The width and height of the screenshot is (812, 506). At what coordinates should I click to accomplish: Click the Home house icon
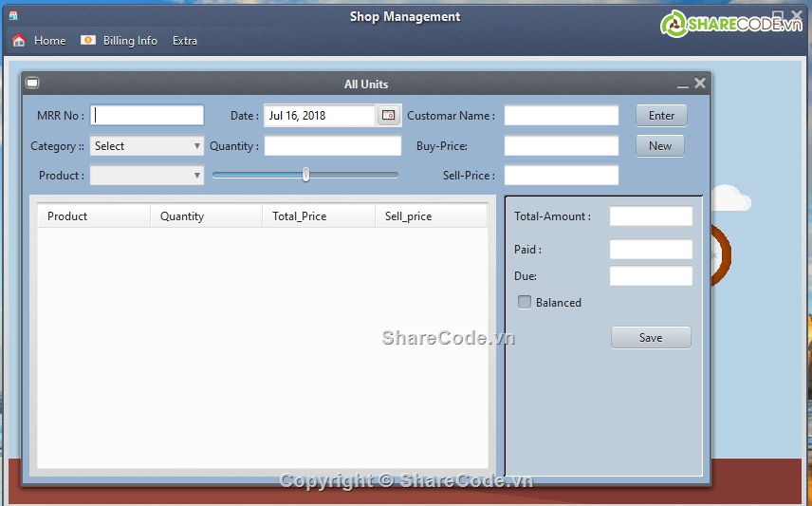(x=18, y=41)
